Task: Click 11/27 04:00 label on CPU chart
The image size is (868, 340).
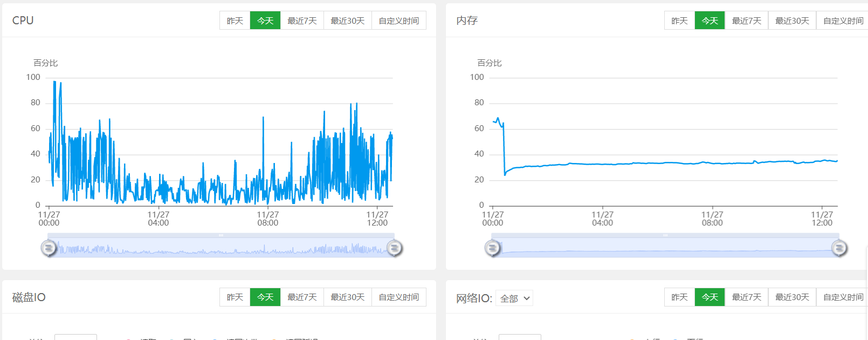Action: (x=159, y=219)
